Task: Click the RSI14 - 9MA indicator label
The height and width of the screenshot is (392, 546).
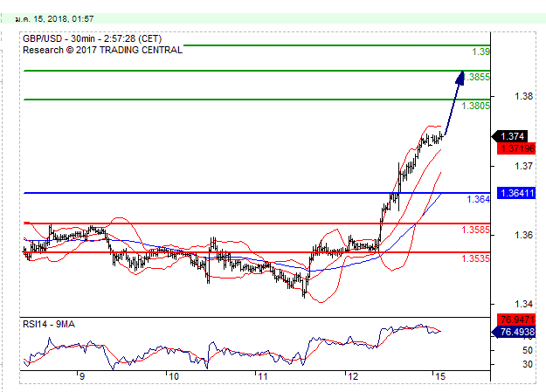Action: point(49,325)
